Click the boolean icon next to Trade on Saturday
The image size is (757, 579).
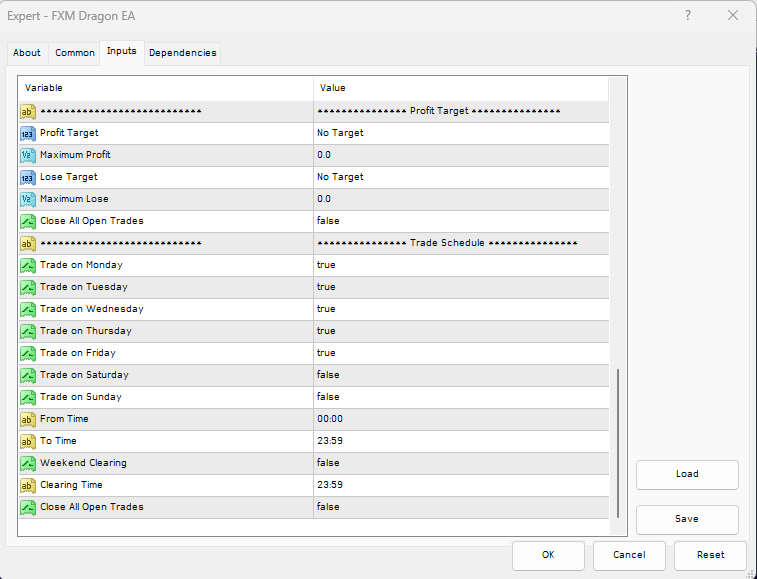tap(28, 375)
